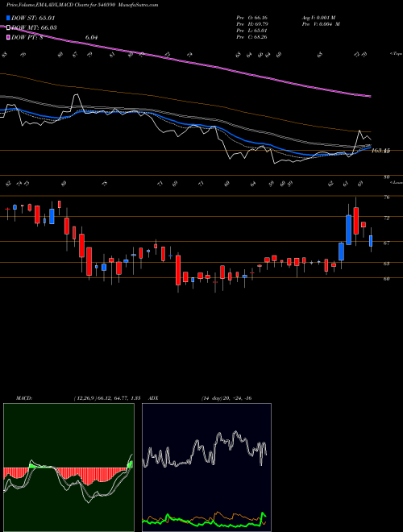This screenshot has height=532, width=403.
Task: Click inside the dark blue ADX chart panel
Action: pyautogui.click(x=206, y=468)
